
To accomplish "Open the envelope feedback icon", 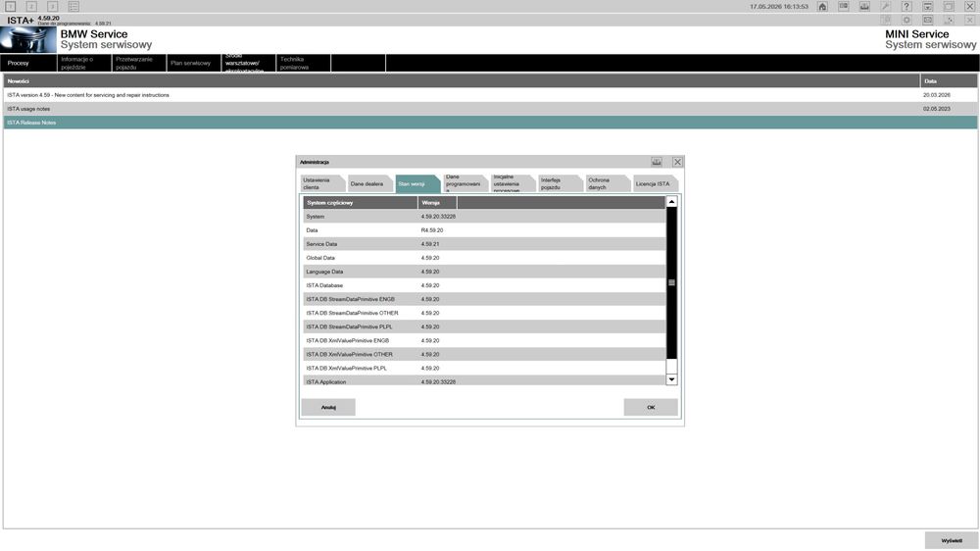I will click(927, 20).
